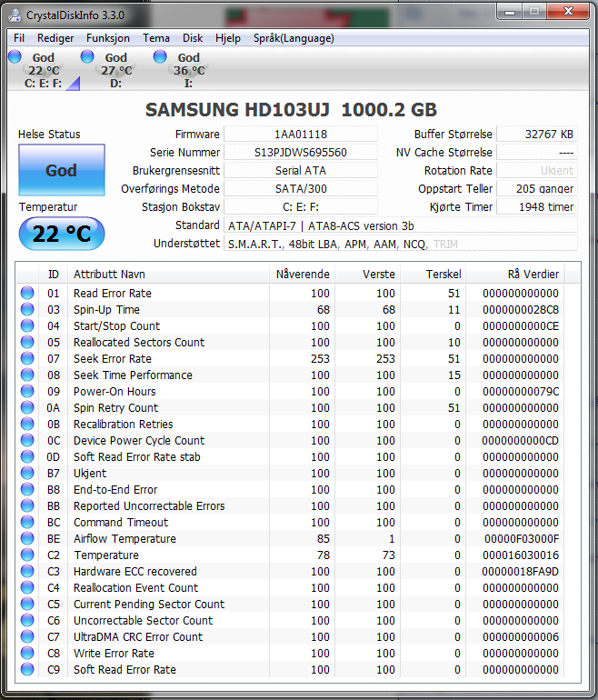Click the Terskel column header

tap(433, 275)
